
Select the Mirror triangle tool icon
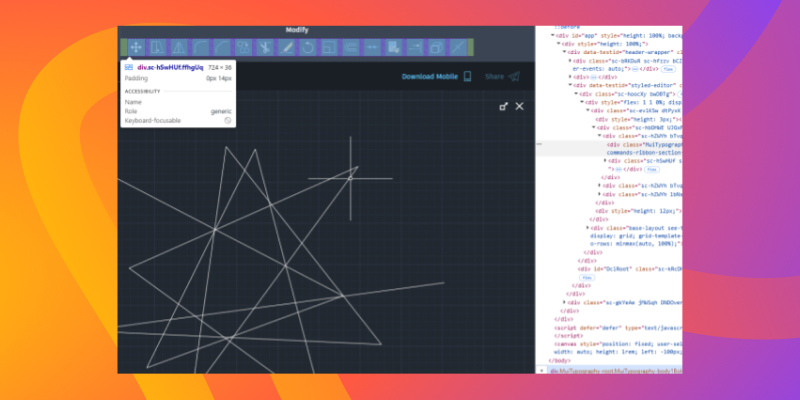click(x=179, y=47)
